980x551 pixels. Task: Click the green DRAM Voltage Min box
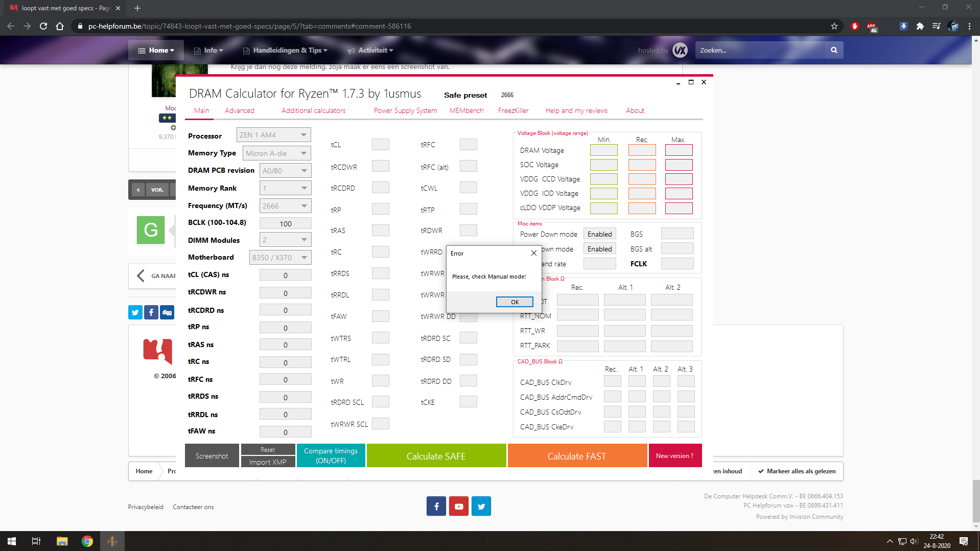click(x=604, y=150)
